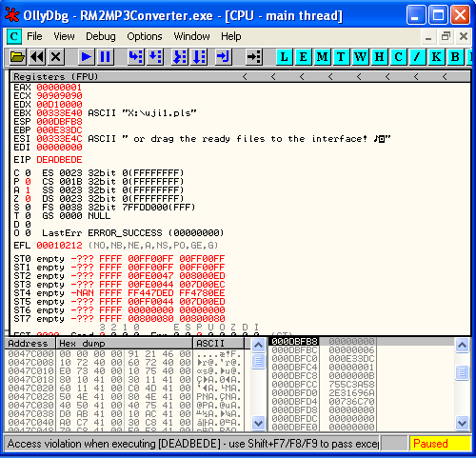This screenshot has width=476, height=458.
Task: Open the Help menu
Action: point(231,36)
